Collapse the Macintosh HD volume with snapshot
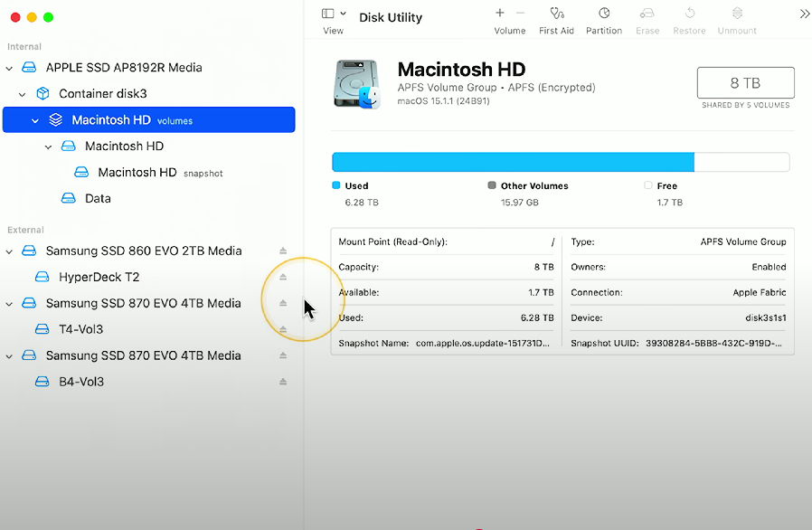Viewport: 812px width, 530px height. pos(48,147)
